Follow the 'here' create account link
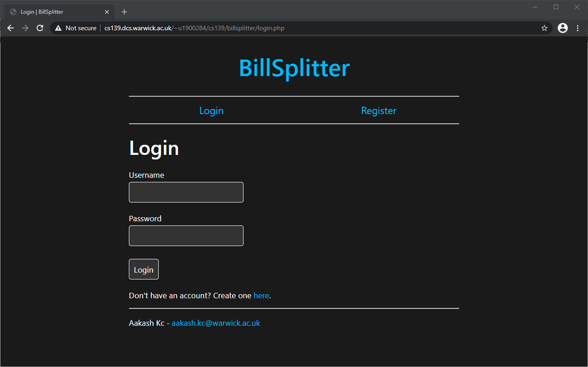 (x=261, y=296)
